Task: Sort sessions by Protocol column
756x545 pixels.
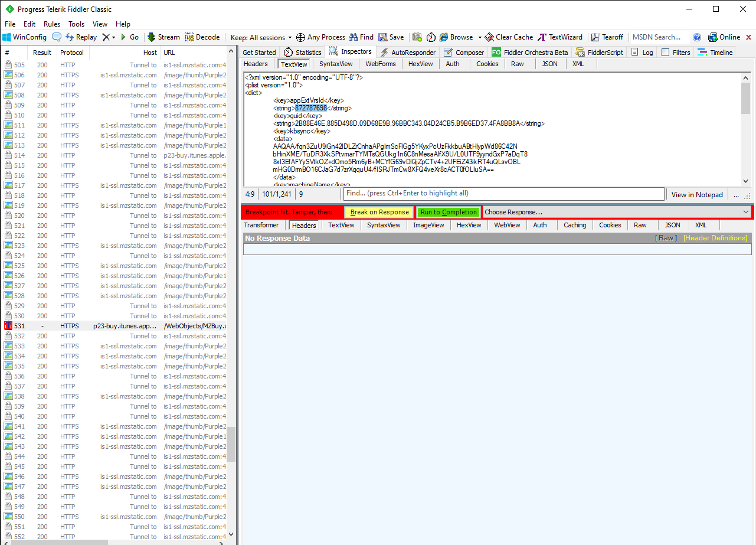Action: [x=73, y=53]
